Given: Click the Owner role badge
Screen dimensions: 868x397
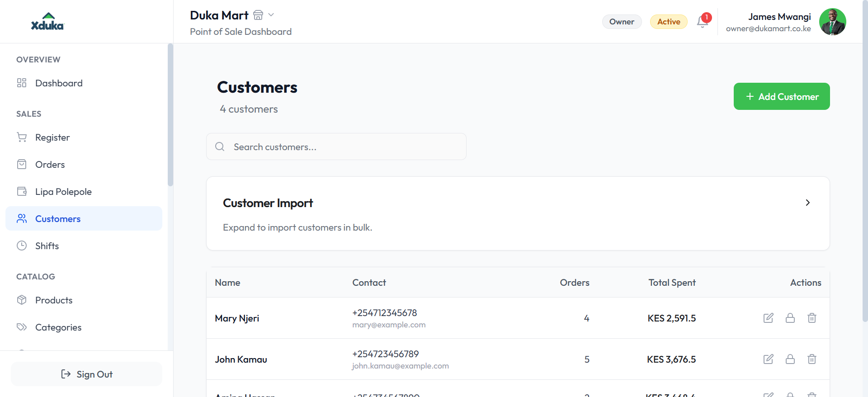Looking at the screenshot, I should [x=622, y=22].
